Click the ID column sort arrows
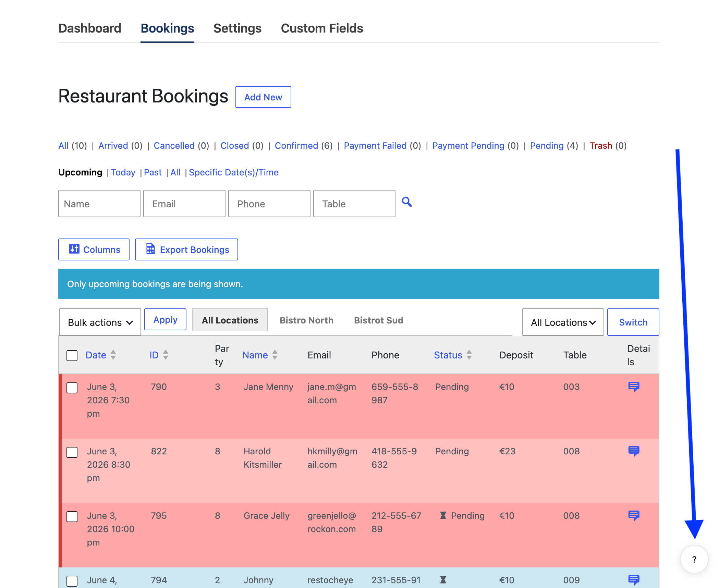719x588 pixels. (166, 355)
